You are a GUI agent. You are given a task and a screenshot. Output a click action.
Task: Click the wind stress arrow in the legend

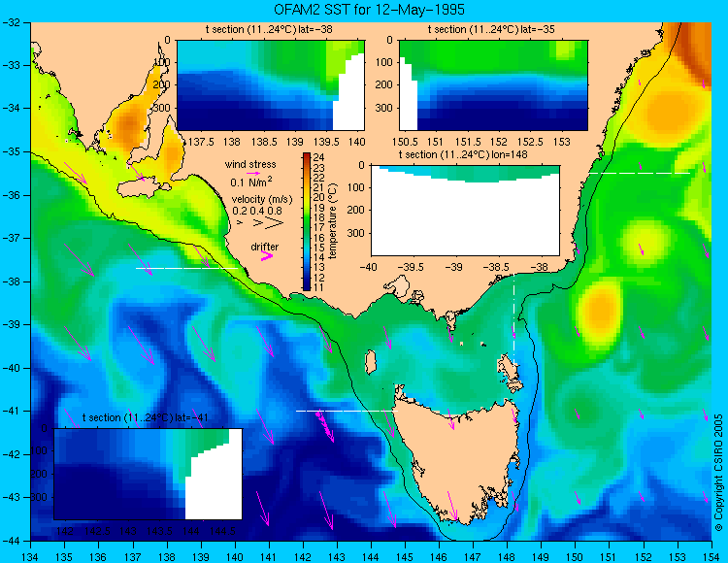point(253,173)
